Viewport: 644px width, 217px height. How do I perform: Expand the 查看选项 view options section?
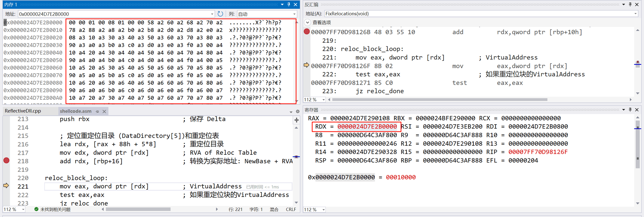tap(307, 22)
